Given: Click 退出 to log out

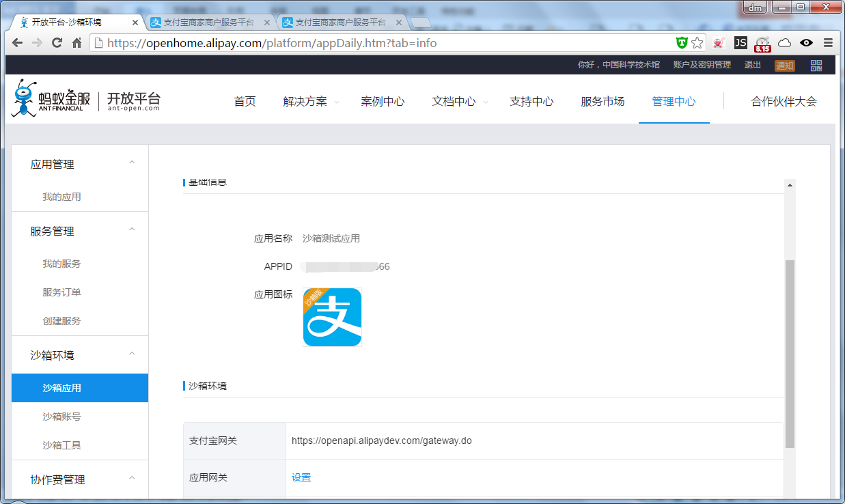Looking at the screenshot, I should click(752, 65).
